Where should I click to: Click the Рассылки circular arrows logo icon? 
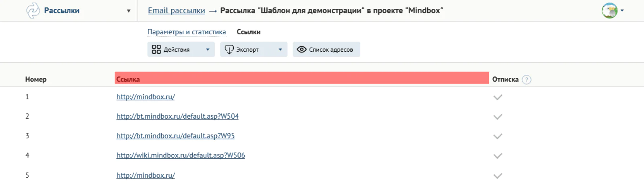coord(33,10)
